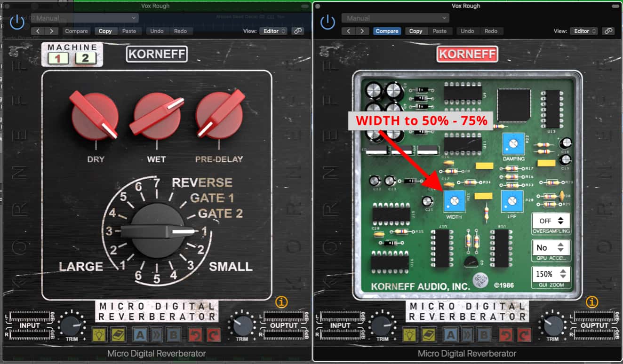Open the Manual preset dropdown
This screenshot has height=364, width=623.
85,17
